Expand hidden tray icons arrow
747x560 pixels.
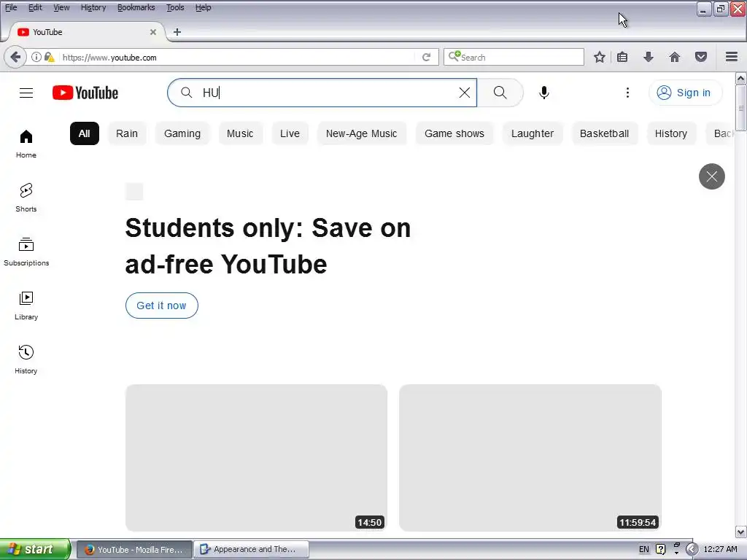click(x=692, y=550)
